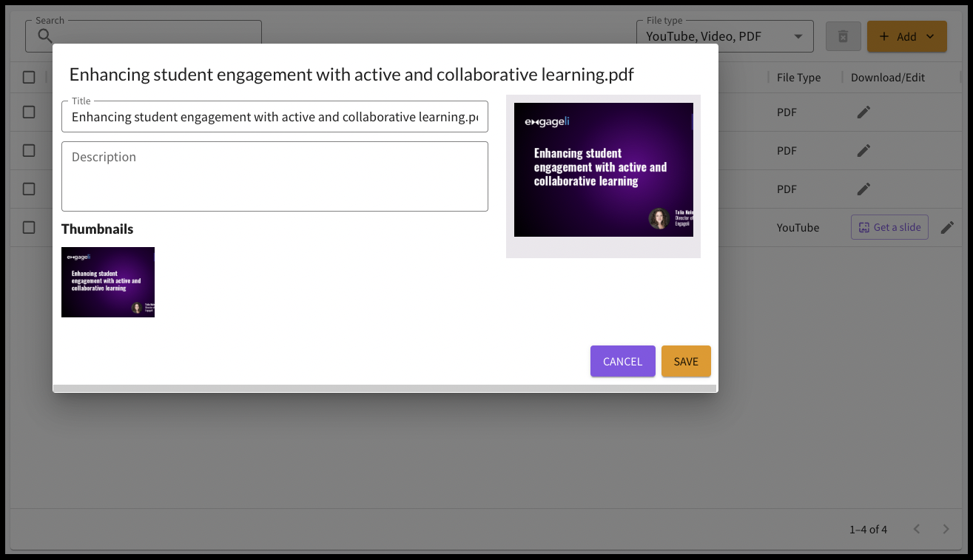
Task: Click the Thumbnails heading
Action: [98, 229]
